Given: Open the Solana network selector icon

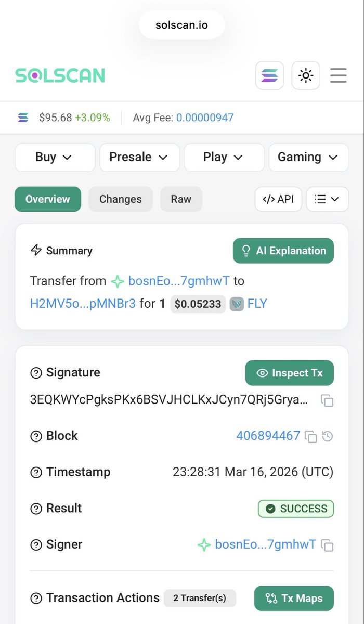Looking at the screenshot, I should point(269,76).
